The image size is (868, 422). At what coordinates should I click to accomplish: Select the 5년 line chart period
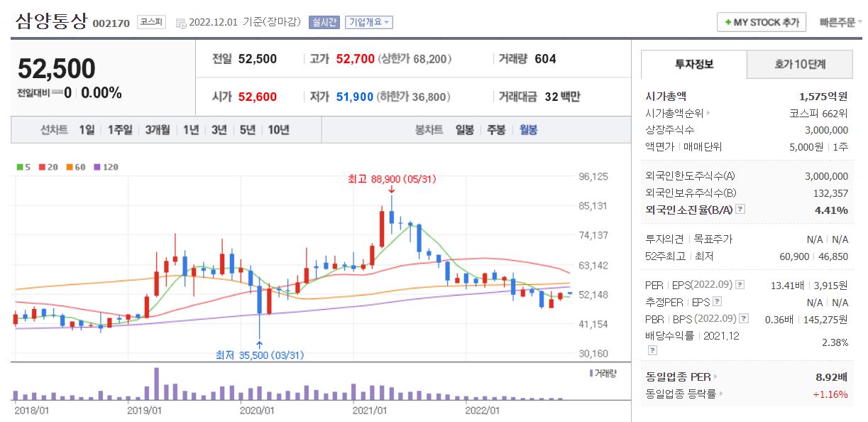[x=248, y=129]
